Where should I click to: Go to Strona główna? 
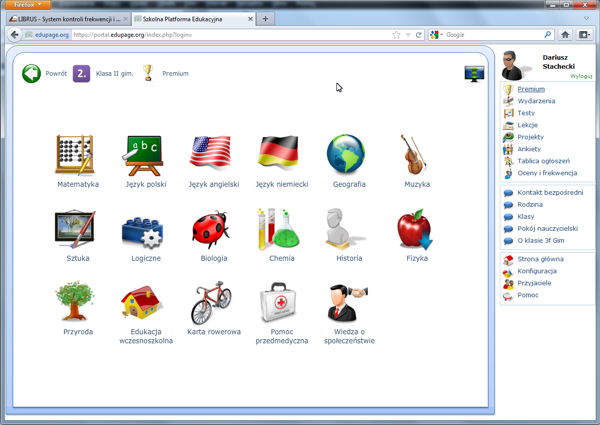point(540,259)
